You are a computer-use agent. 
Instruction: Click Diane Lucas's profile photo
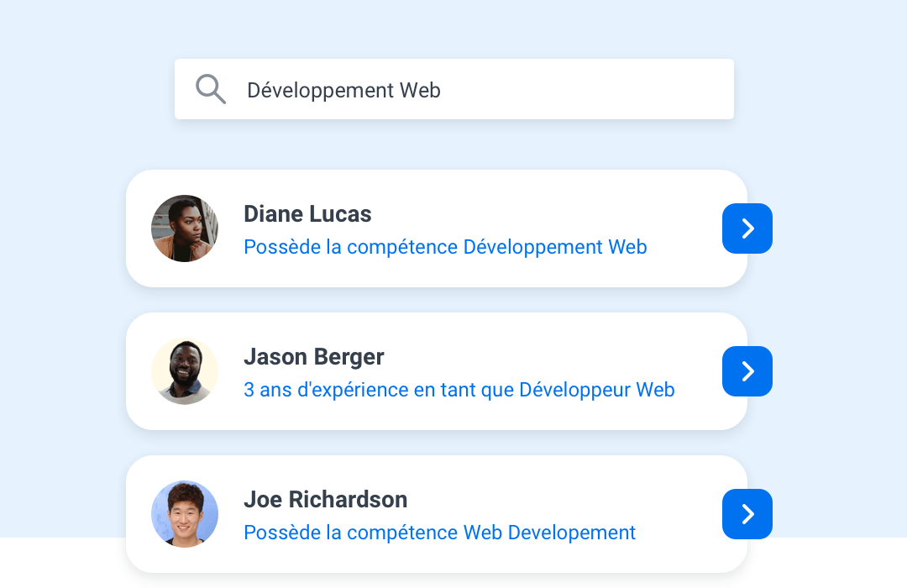(x=185, y=228)
